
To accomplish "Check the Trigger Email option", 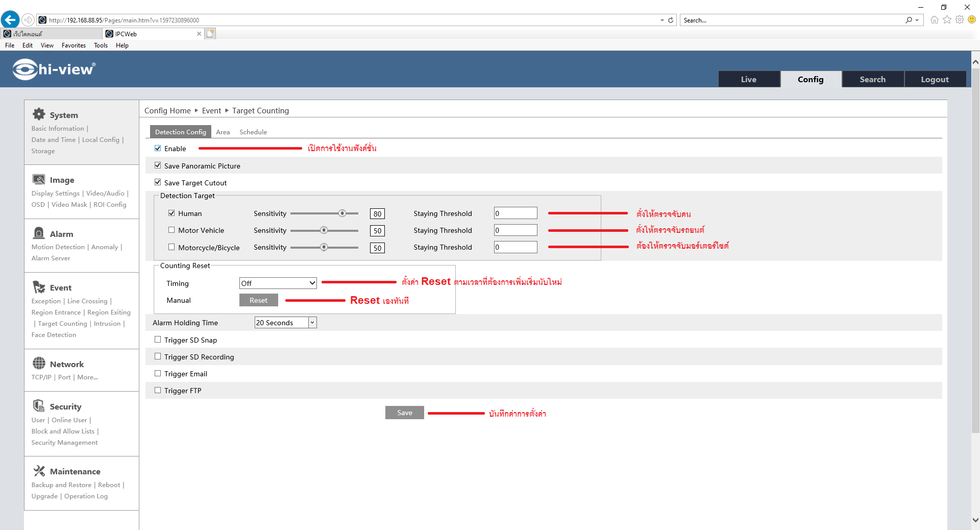I will tap(158, 374).
